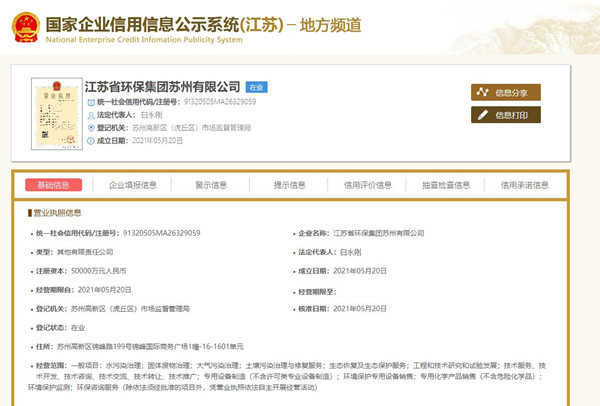
Task: Click the share icon on 信息分享 button
Action: pos(483,92)
